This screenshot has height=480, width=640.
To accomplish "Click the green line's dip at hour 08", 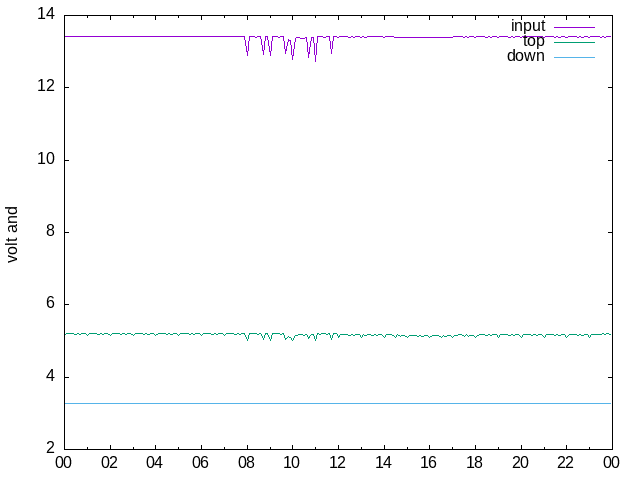I will tap(248, 340).
